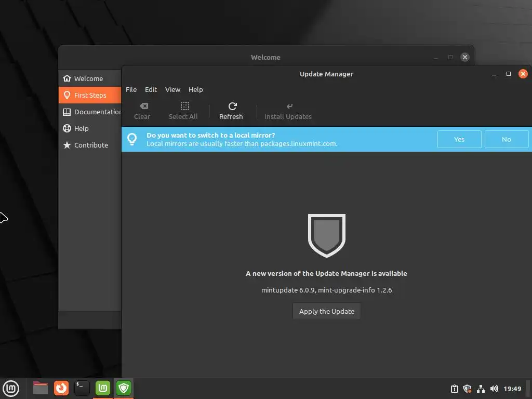Screen dimensions: 532x399
Task: Decline the local mirror prompt with No
Action: pos(507,139)
